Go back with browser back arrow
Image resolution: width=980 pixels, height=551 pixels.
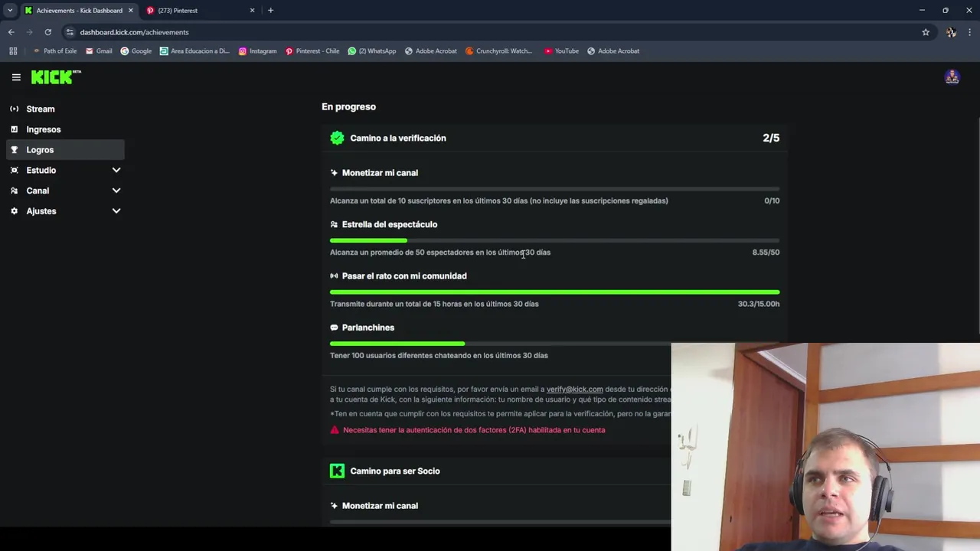click(11, 32)
